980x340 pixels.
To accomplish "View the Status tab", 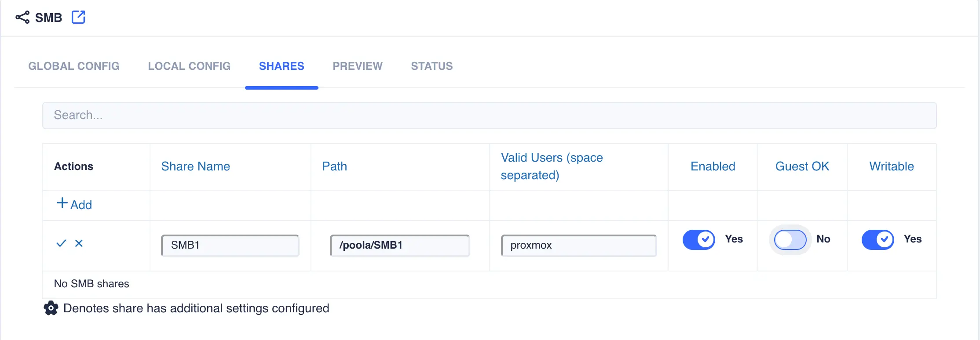I will click(x=431, y=66).
